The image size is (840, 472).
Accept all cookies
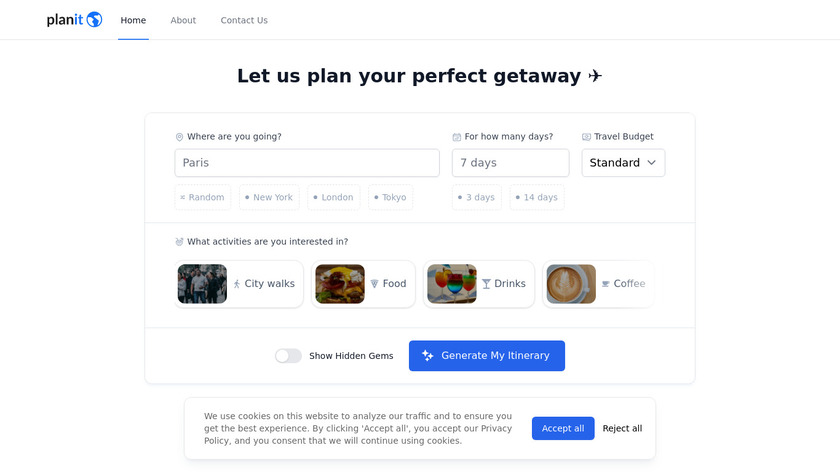[563, 428]
